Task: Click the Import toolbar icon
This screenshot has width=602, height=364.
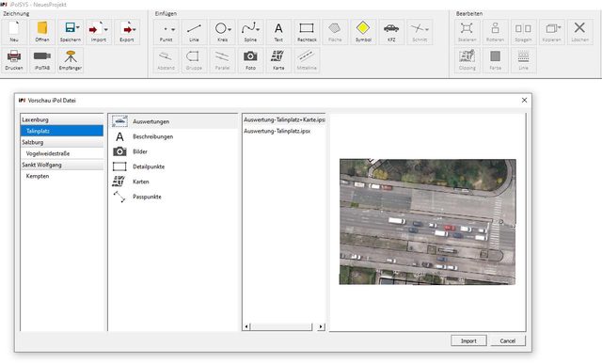Action: tap(99, 31)
